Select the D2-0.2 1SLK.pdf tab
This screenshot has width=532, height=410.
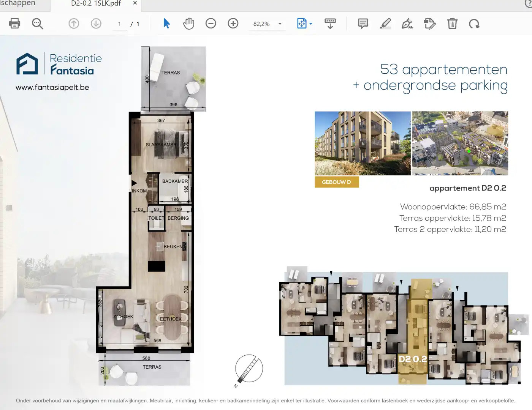96,3
